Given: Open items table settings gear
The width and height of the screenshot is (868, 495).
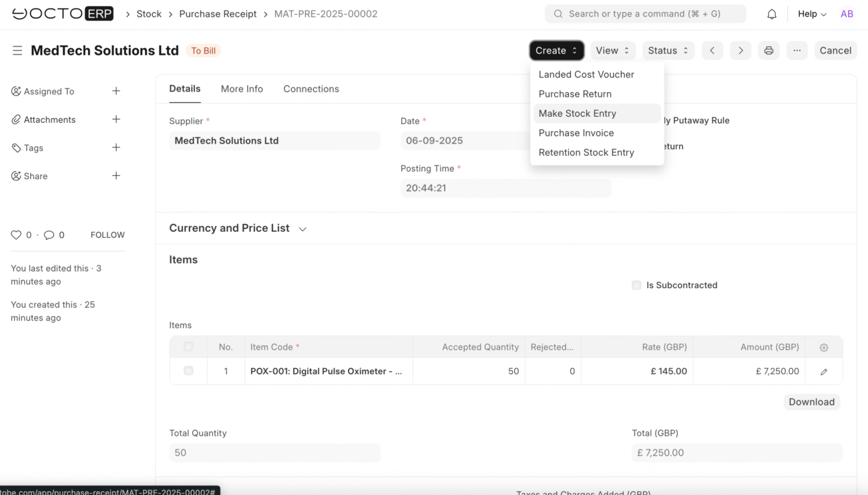Looking at the screenshot, I should [824, 347].
